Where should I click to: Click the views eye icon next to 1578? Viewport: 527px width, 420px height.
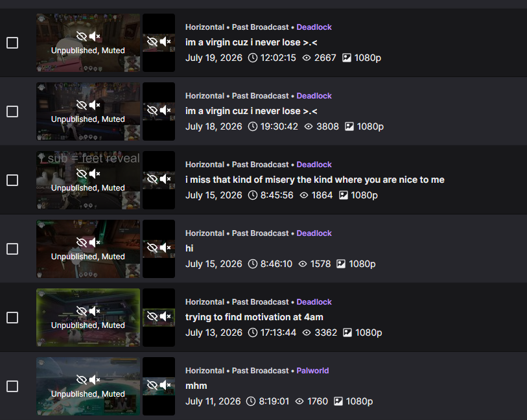click(x=303, y=264)
